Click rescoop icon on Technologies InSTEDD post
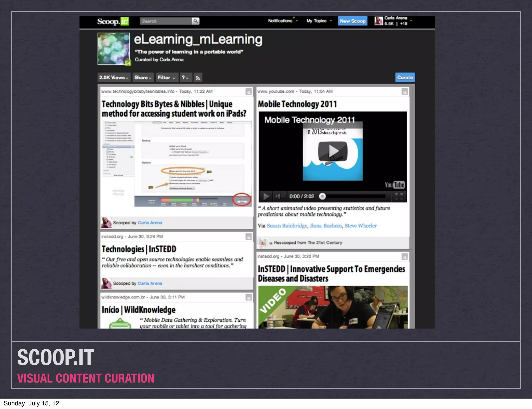Image resolution: width=532 pixels, height=409 pixels. click(x=249, y=237)
